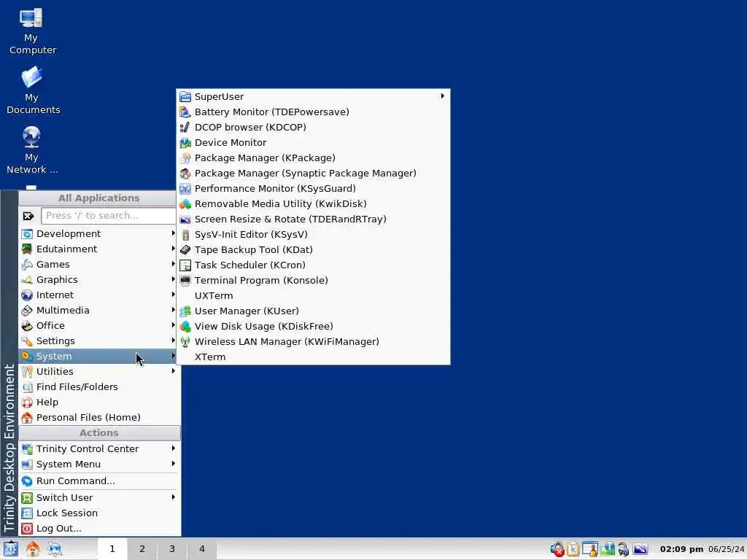Switch to virtual desktop 1
Viewport: 747px width, 560px height.
pos(112,548)
